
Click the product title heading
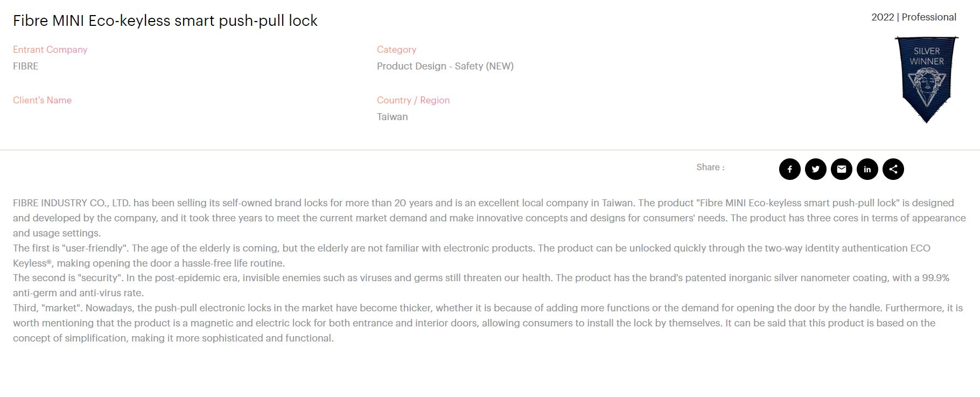pos(165,20)
